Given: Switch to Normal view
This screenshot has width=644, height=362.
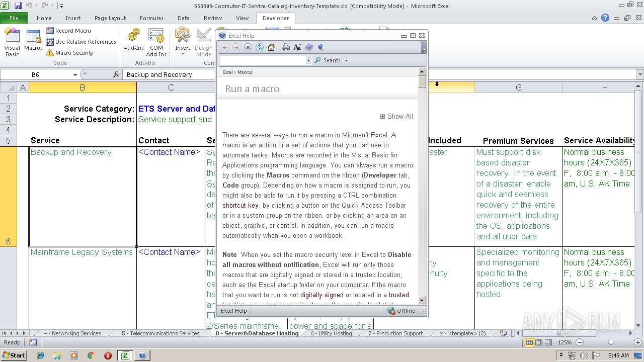Looking at the screenshot, I should 529,342.
